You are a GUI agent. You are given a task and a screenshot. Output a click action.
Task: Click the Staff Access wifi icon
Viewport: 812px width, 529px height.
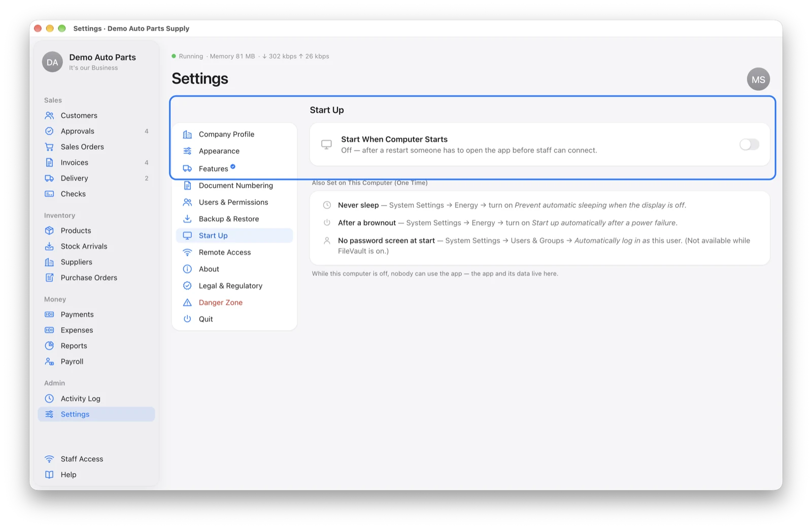49,459
